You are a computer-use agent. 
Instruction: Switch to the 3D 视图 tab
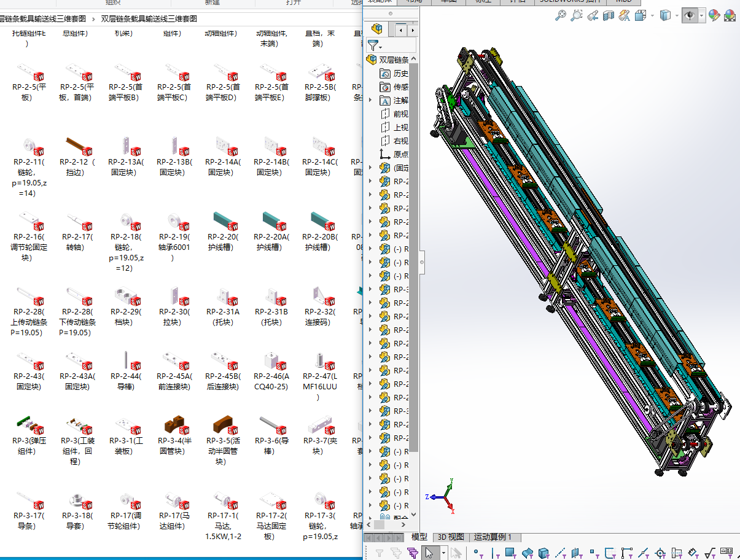click(x=450, y=537)
